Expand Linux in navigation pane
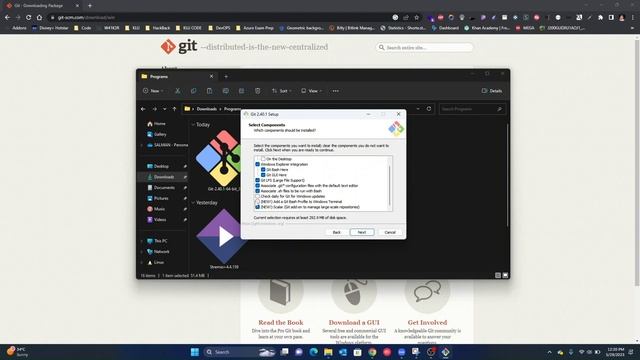The width and height of the screenshot is (640, 360). click(x=142, y=262)
